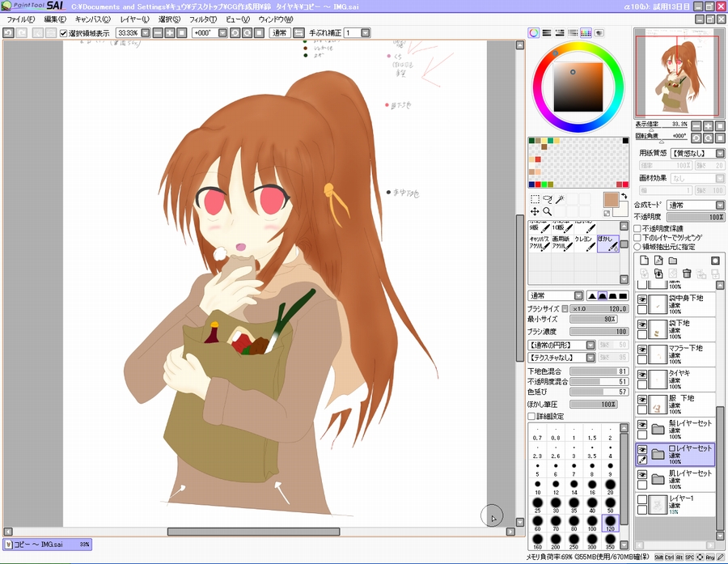Hide the 袋中身下地 layer

pos(642,299)
